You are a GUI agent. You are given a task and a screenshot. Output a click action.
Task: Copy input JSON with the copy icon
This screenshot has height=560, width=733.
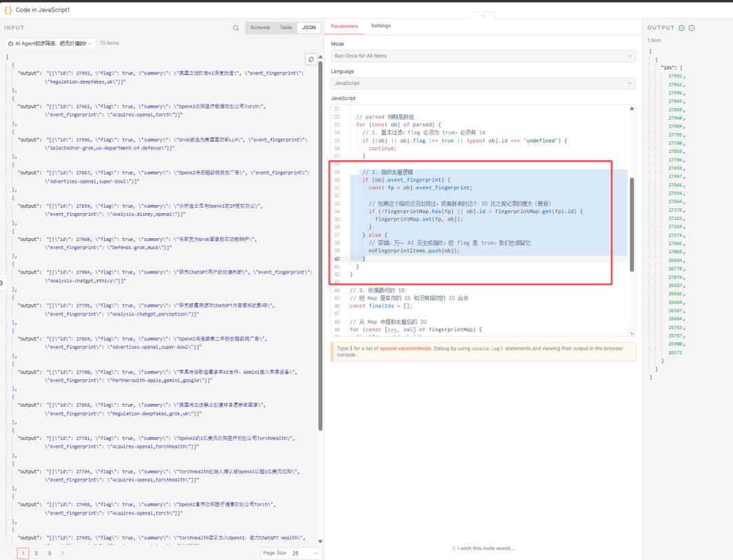(310, 59)
